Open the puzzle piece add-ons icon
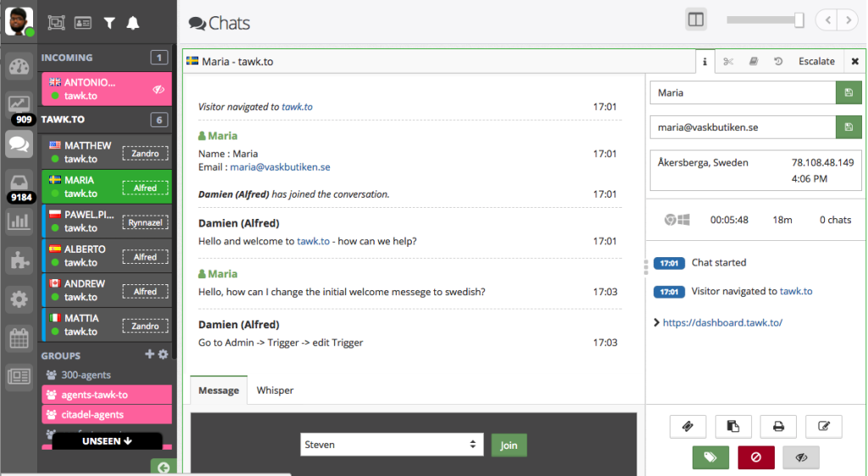 click(19, 260)
